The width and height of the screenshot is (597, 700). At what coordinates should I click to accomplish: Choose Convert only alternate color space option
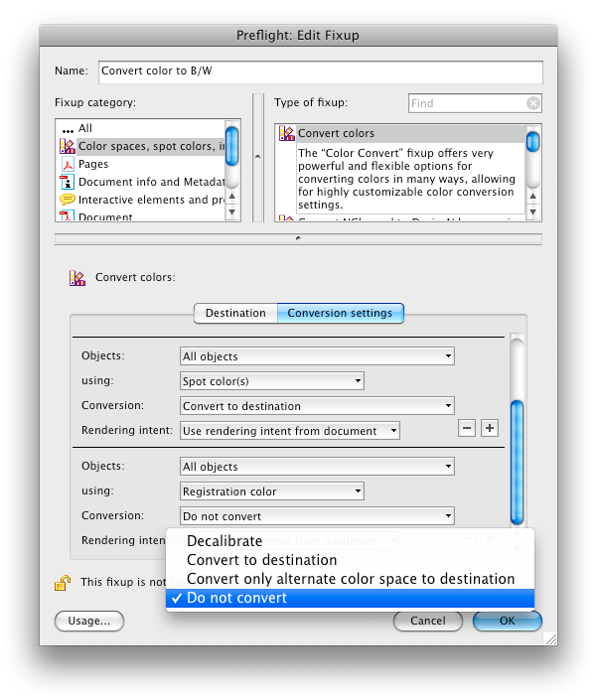click(350, 579)
